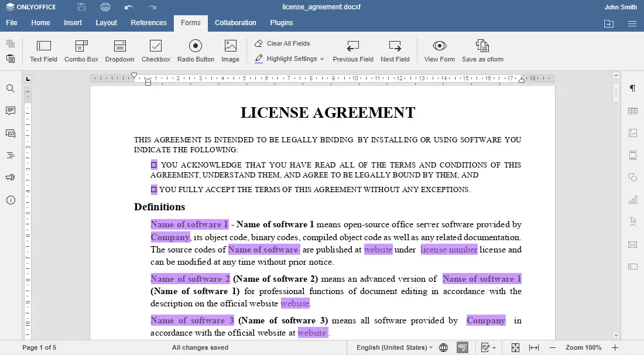
Task: Open the References ribbon tab
Action: pos(149,23)
